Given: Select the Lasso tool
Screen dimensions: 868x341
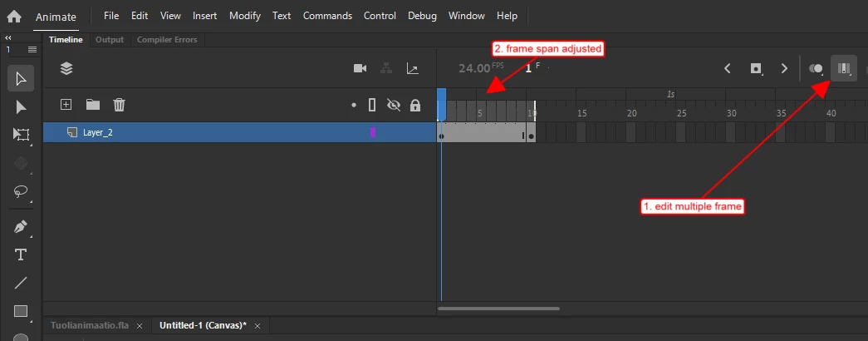Looking at the screenshot, I should [x=21, y=192].
